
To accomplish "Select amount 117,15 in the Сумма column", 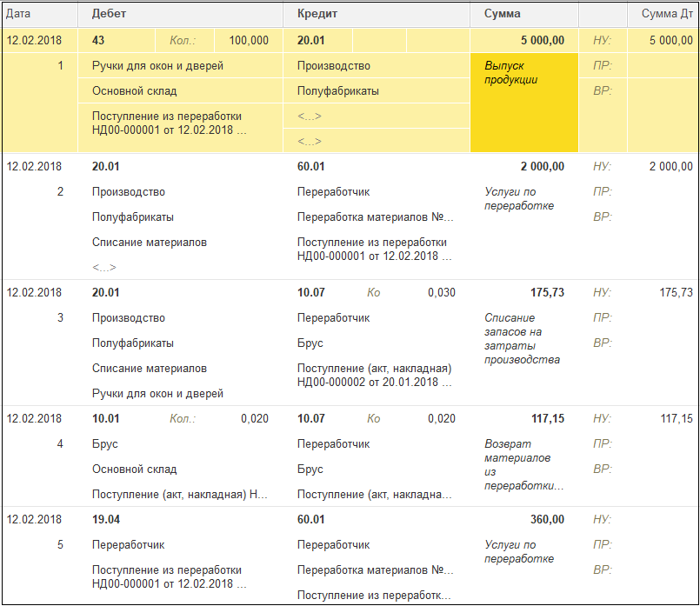I will pos(547,418).
